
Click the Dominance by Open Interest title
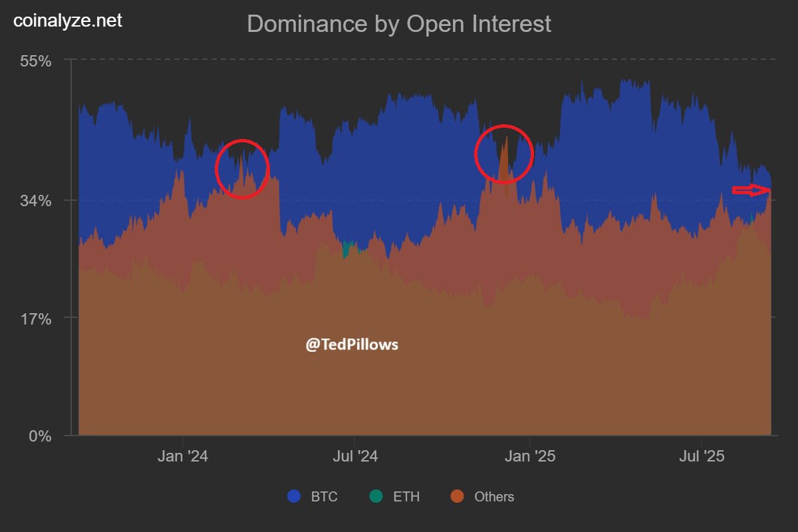(x=399, y=24)
